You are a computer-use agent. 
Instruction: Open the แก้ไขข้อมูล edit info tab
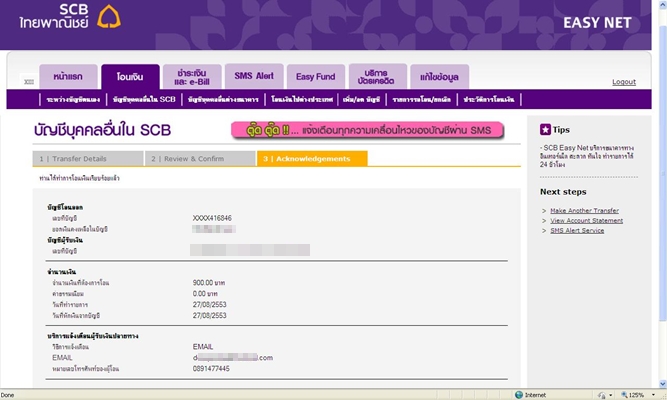[439, 77]
